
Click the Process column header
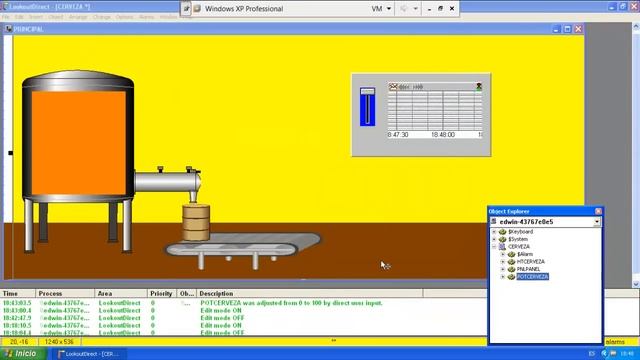click(x=65, y=293)
